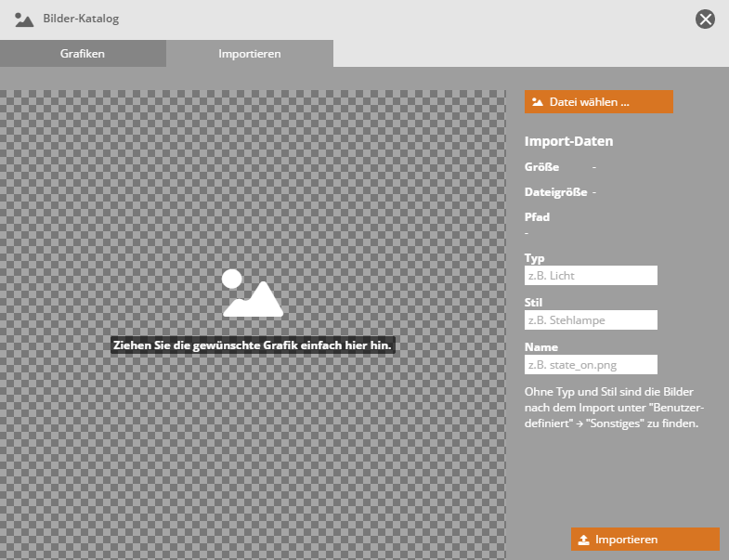Click the upload arrow icon on Importieren button

pyautogui.click(x=583, y=540)
